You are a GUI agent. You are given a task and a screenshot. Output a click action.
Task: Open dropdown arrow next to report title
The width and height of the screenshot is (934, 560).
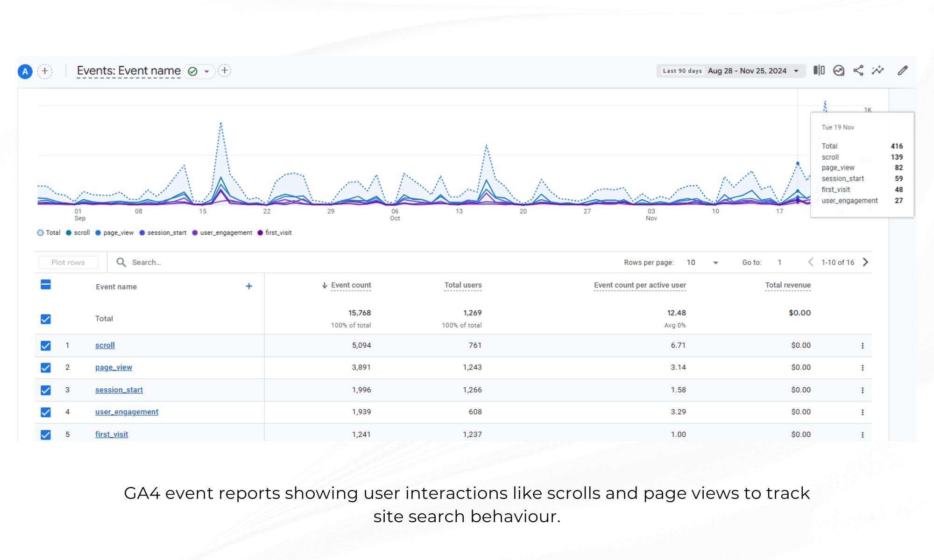click(x=206, y=71)
